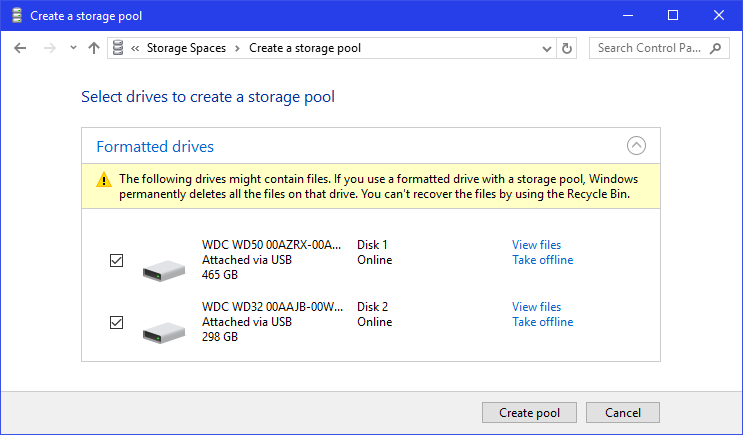Select 'Create a storage pool' breadcrumb

[305, 48]
